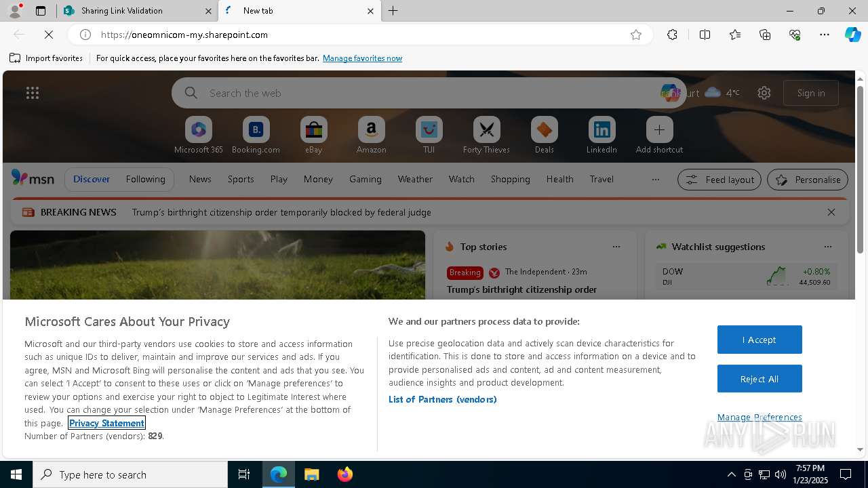Image resolution: width=868 pixels, height=488 pixels.
Task: Open the LinkedIn shortcut tile
Action: [x=601, y=136]
